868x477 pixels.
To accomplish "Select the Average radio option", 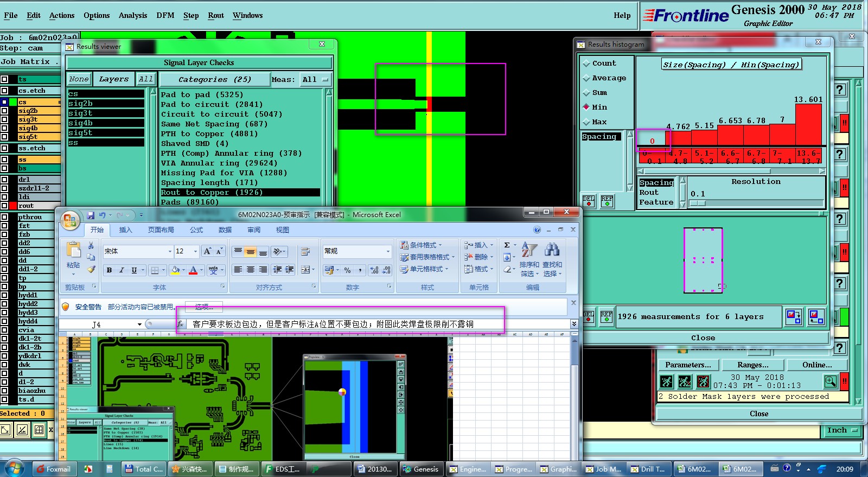I will (586, 78).
